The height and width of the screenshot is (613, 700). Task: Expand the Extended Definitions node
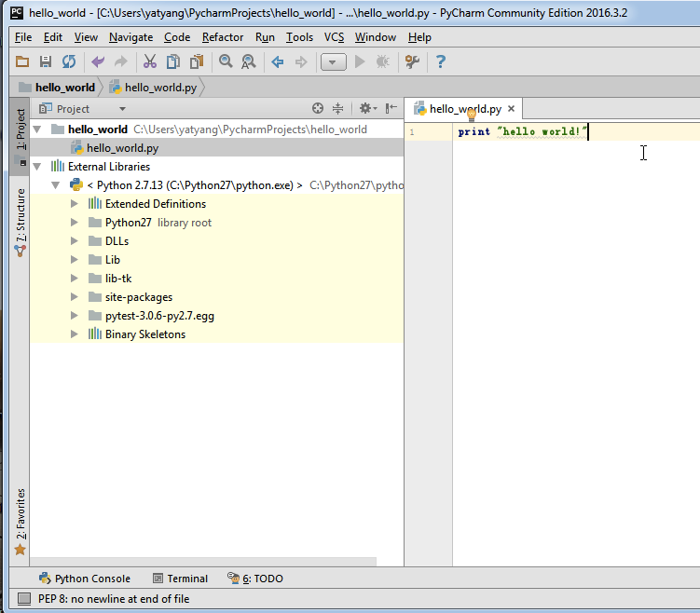tap(75, 204)
